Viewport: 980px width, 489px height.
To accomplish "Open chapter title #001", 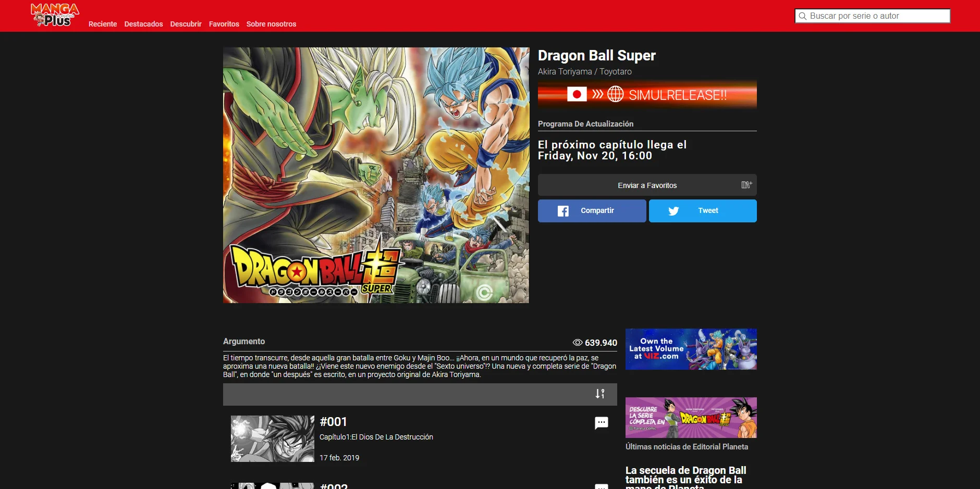I will 333,422.
